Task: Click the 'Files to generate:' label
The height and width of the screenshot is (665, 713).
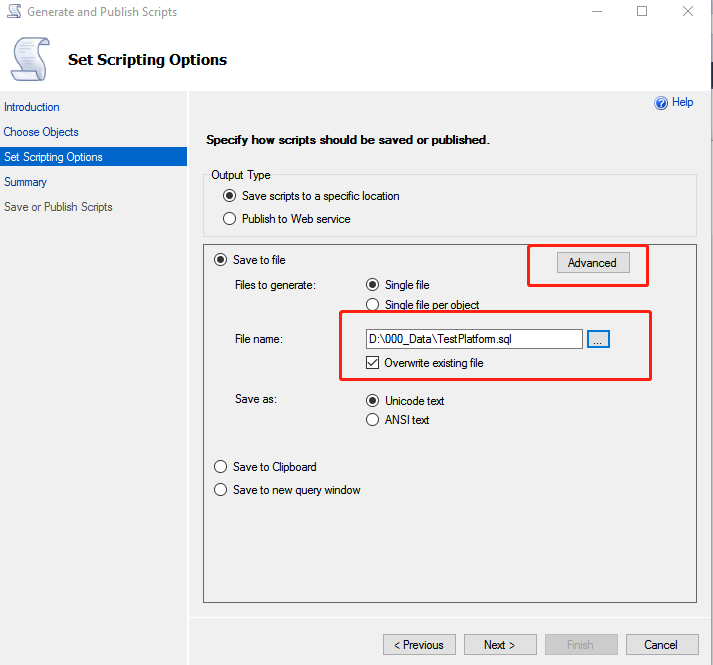Action: click(x=275, y=285)
